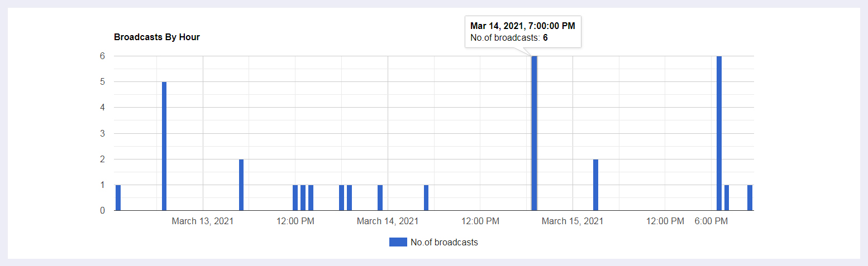Click the "March 13, 2021" axis label
The width and height of the screenshot is (868, 266).
tap(203, 221)
